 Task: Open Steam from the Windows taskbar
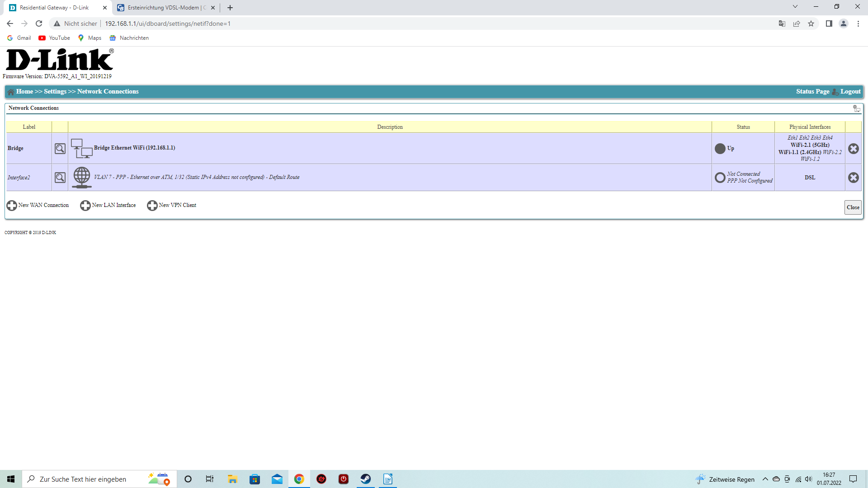click(x=365, y=479)
